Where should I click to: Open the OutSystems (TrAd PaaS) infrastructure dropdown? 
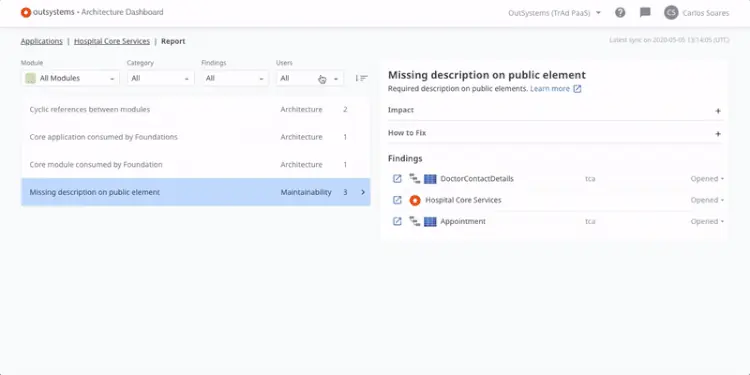pos(554,13)
